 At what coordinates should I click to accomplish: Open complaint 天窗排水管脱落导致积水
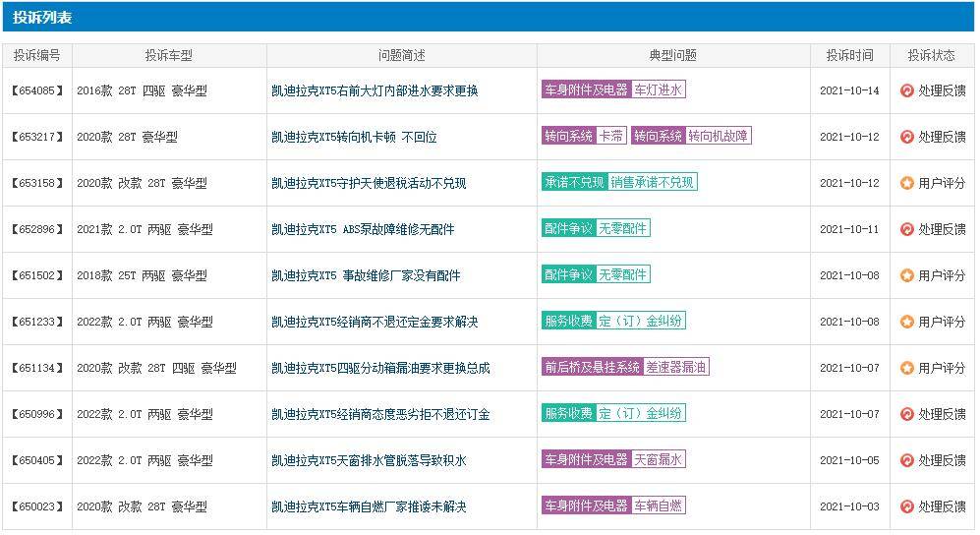(x=369, y=460)
